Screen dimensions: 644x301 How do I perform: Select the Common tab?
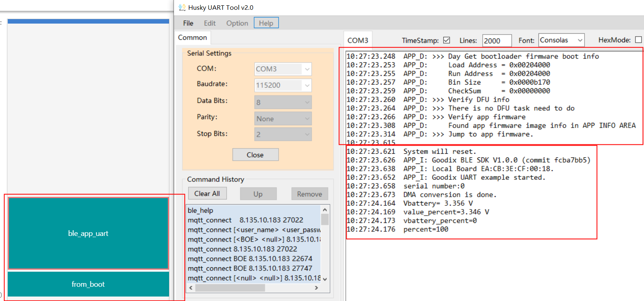[x=192, y=37]
